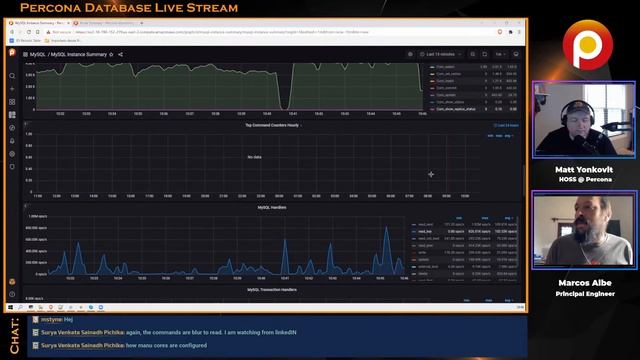Toggle Com_commit series in legend
The width and height of the screenshot is (640, 360).
click(x=446, y=88)
